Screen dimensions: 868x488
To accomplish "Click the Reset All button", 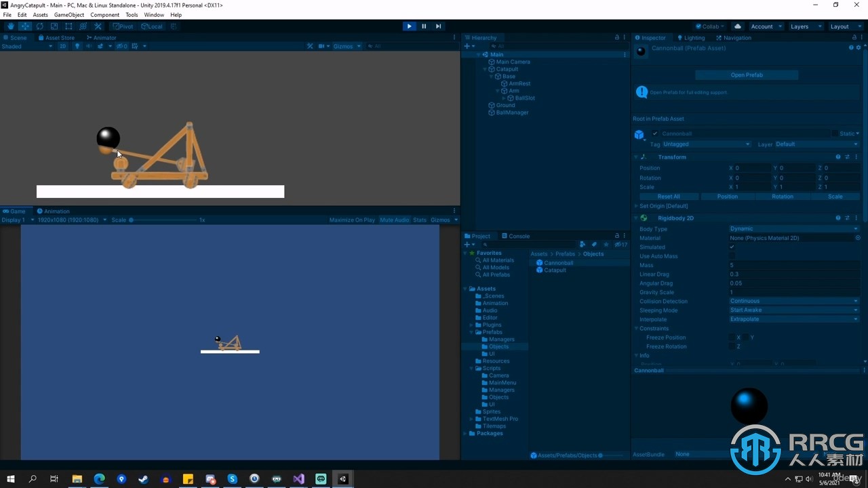I will (x=669, y=197).
